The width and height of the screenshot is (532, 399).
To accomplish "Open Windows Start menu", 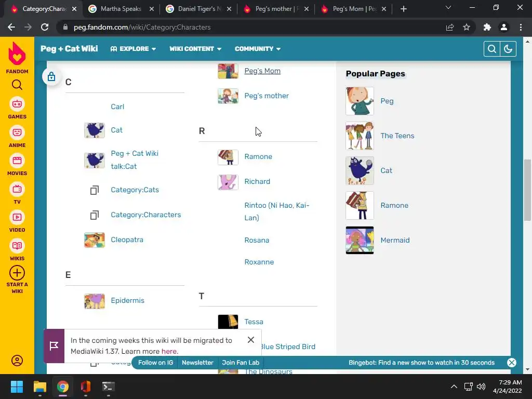I will point(17,387).
